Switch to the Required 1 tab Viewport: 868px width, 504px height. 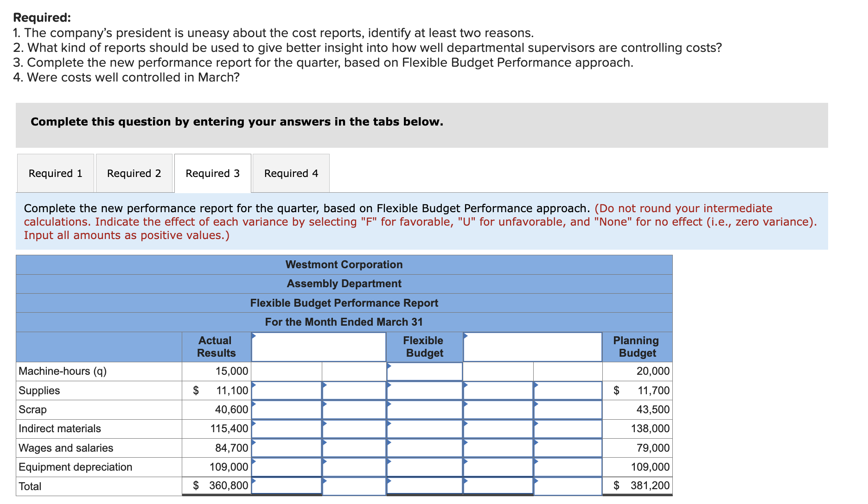coord(55,173)
